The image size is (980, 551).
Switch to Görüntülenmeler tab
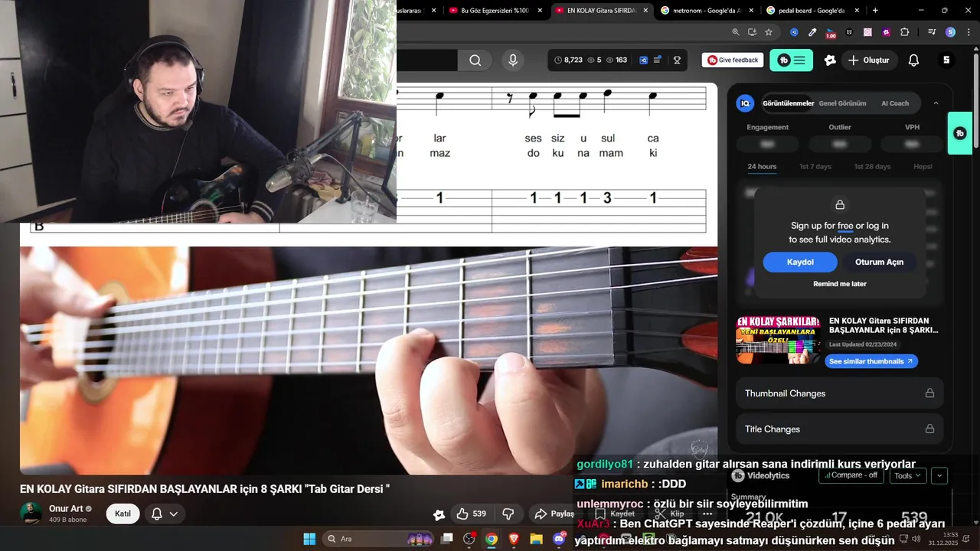click(x=788, y=103)
